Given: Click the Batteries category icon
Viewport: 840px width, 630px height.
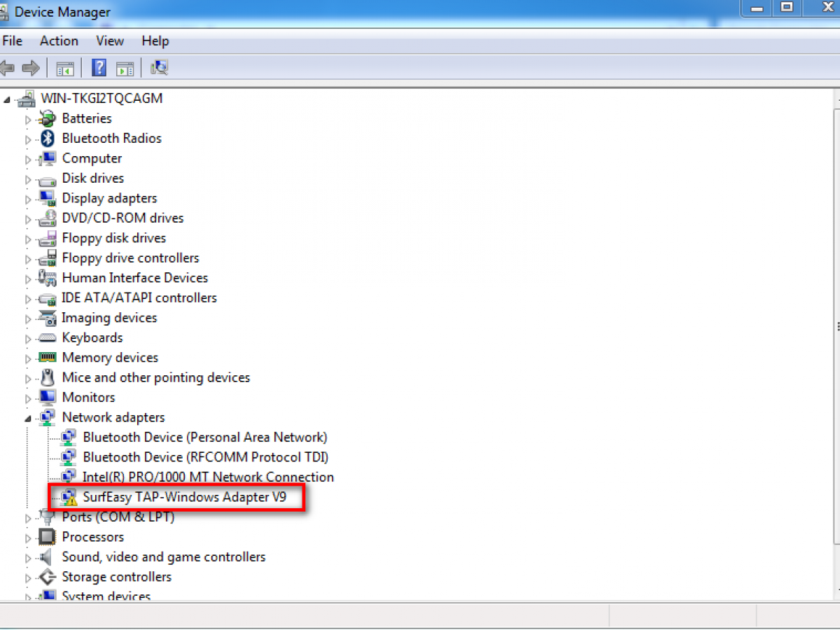Looking at the screenshot, I should coord(48,118).
